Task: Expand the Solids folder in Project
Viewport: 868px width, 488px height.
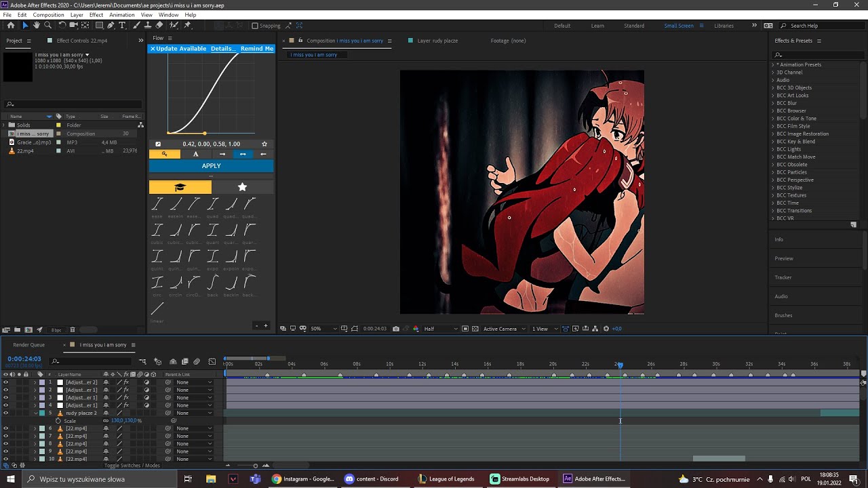Action: 4,125
